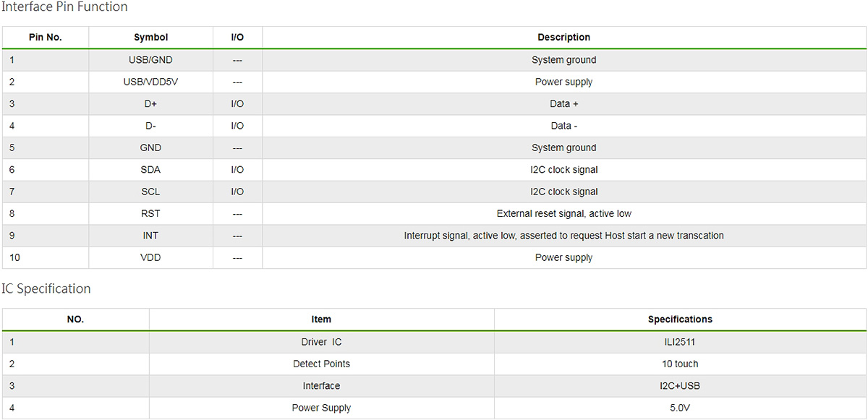The height and width of the screenshot is (420, 868).
Task: Select the 'I2C+USB' interface value
Action: pyautogui.click(x=679, y=386)
